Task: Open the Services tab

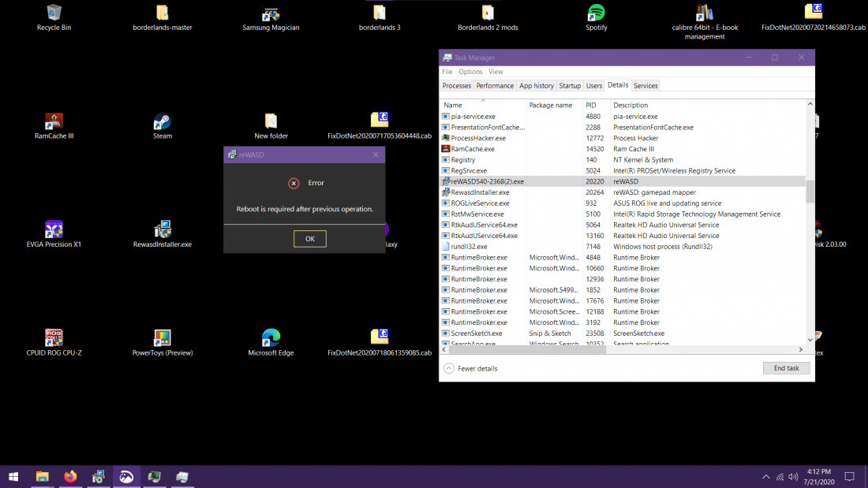Action: point(645,85)
